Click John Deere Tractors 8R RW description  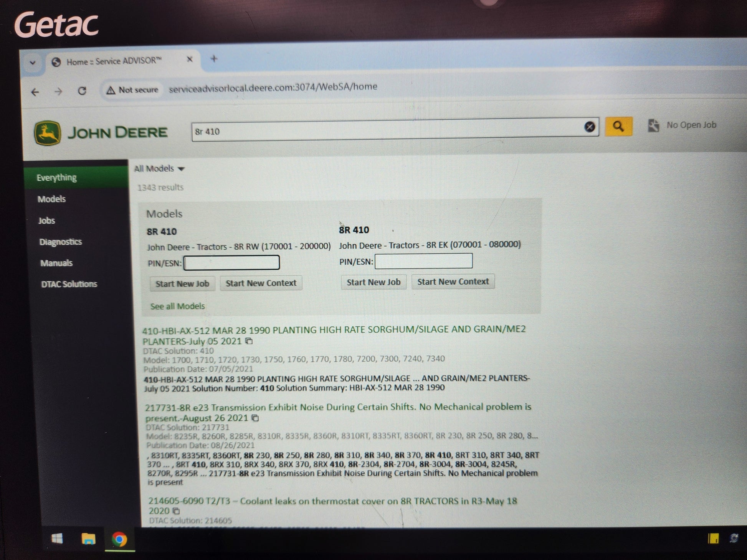(239, 247)
